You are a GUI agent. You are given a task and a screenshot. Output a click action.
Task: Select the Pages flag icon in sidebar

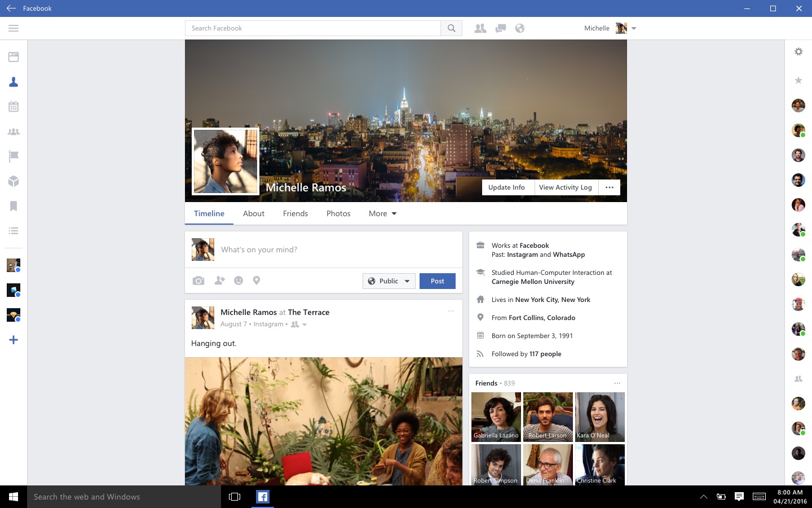click(x=14, y=156)
